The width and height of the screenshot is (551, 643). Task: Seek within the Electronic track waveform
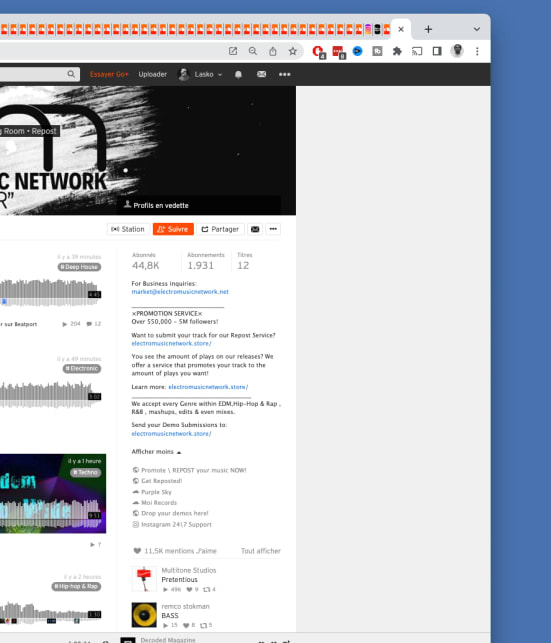(50, 394)
